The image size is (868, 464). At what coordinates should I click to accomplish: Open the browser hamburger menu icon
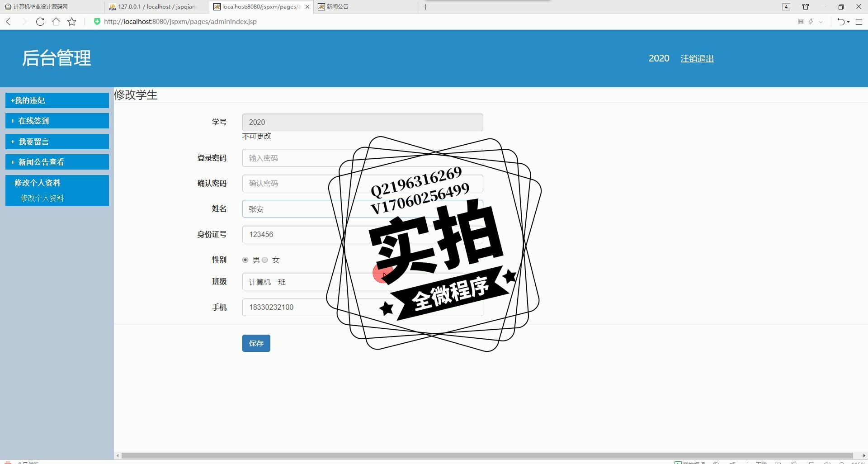coord(859,21)
